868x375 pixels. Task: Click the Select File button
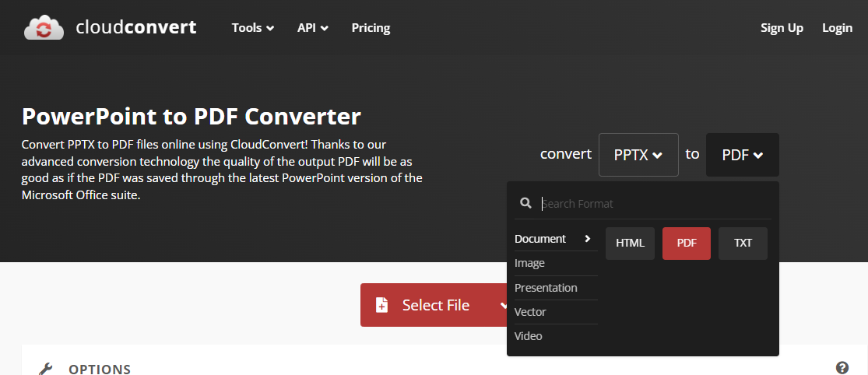436,305
